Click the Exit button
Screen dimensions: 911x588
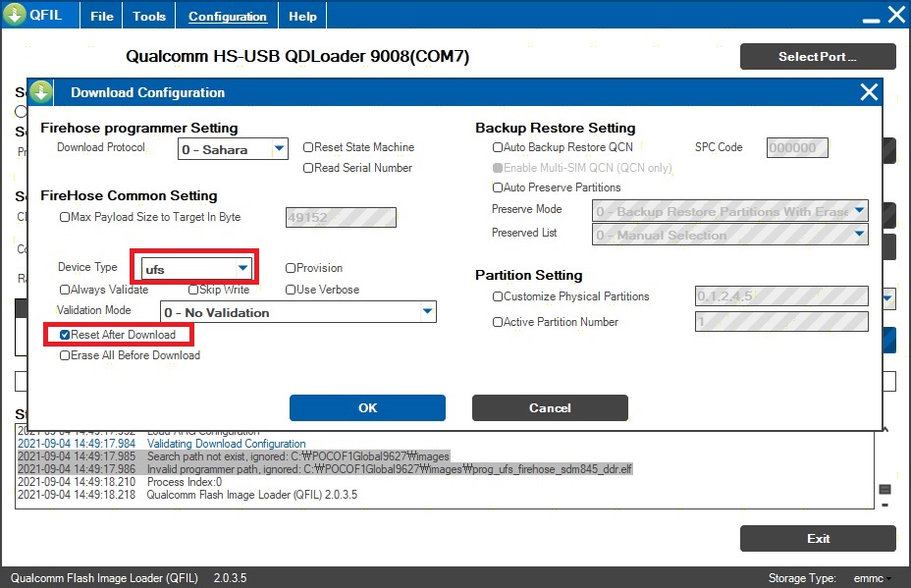click(818, 539)
